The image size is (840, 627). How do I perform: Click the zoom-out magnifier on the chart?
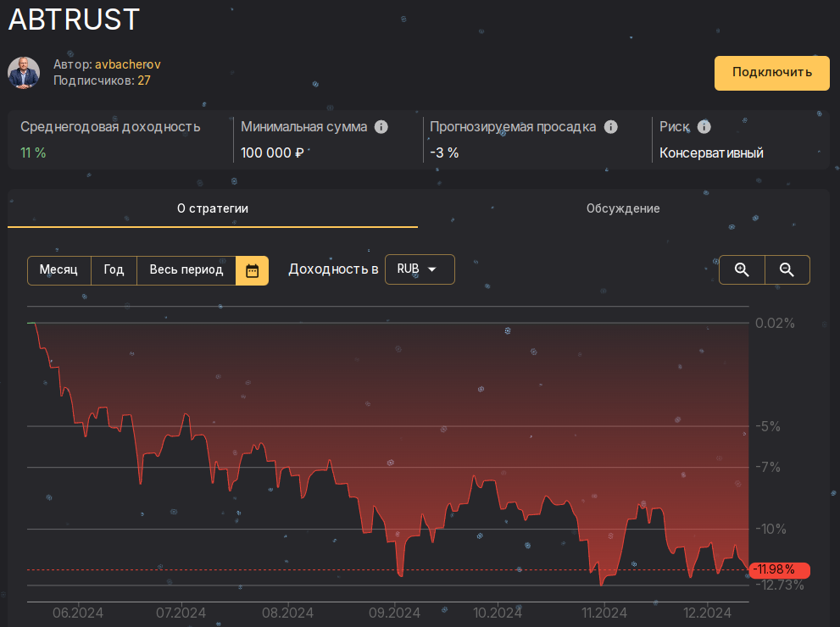[x=787, y=269]
